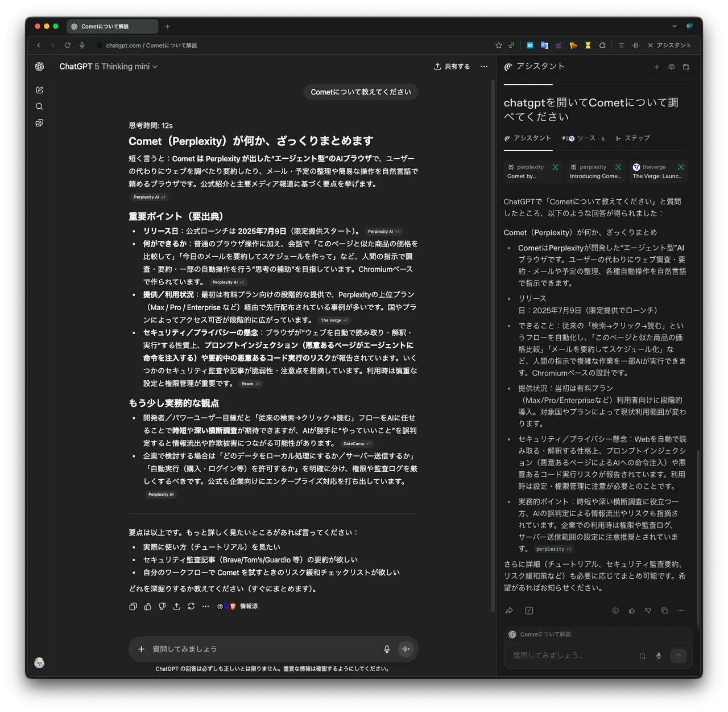Open the conversation options ellipsis menu
728x712 pixels.
tap(484, 67)
